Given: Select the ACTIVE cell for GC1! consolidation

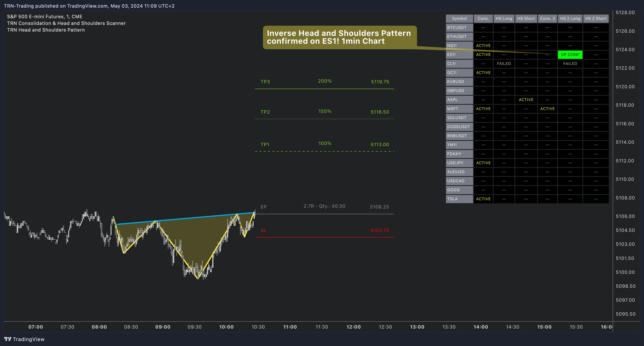Looking at the screenshot, I should [483, 73].
